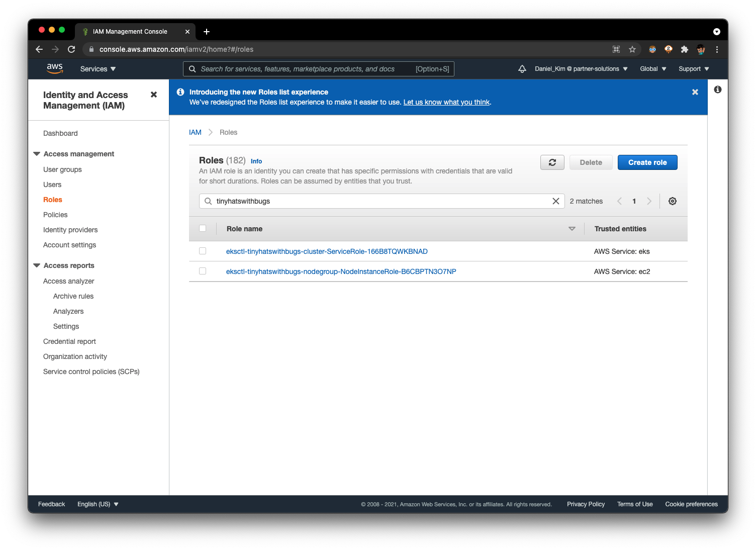Open the Support dropdown menu

click(x=694, y=69)
